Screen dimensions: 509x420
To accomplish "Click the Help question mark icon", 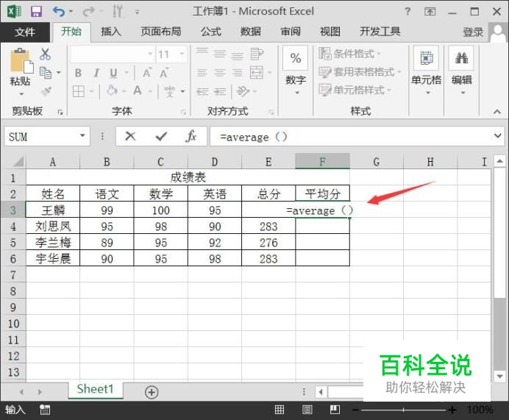I will pyautogui.click(x=407, y=12).
